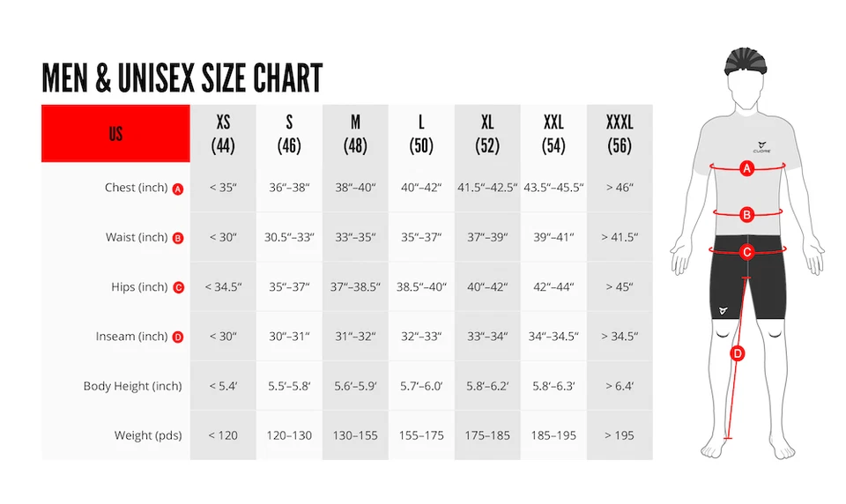Image resolution: width=846 pixels, height=504 pixels.
Task: Click the 130–155 weight cell for size M
Action: click(355, 435)
